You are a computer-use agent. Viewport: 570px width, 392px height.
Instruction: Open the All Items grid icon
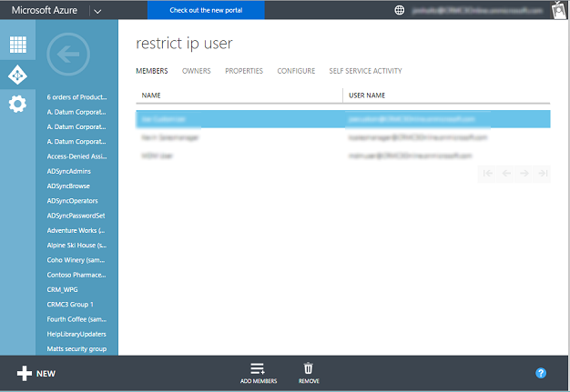17,45
